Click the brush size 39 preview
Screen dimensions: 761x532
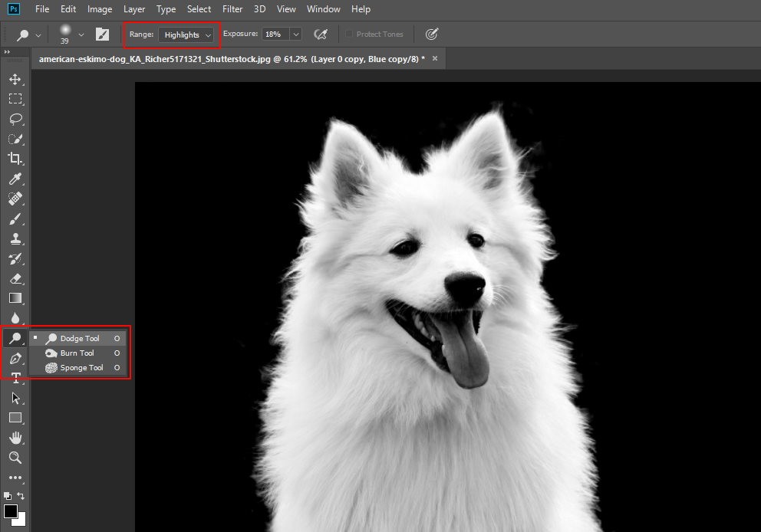coord(65,34)
